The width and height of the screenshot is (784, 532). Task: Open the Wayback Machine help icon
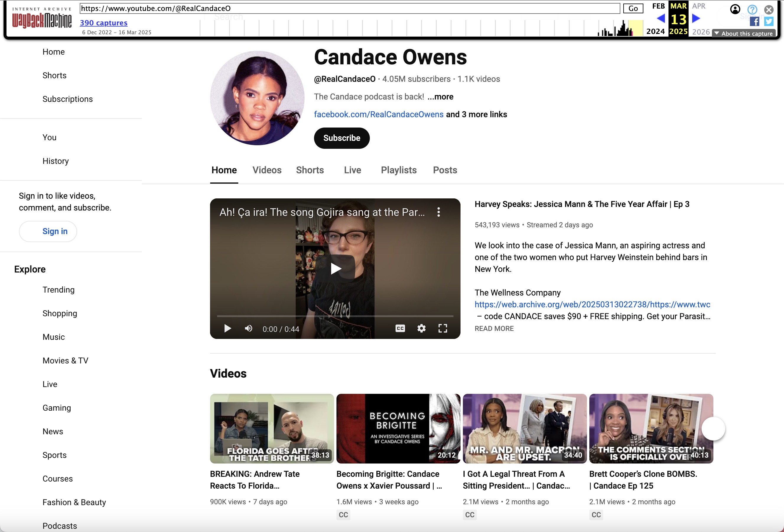click(752, 9)
